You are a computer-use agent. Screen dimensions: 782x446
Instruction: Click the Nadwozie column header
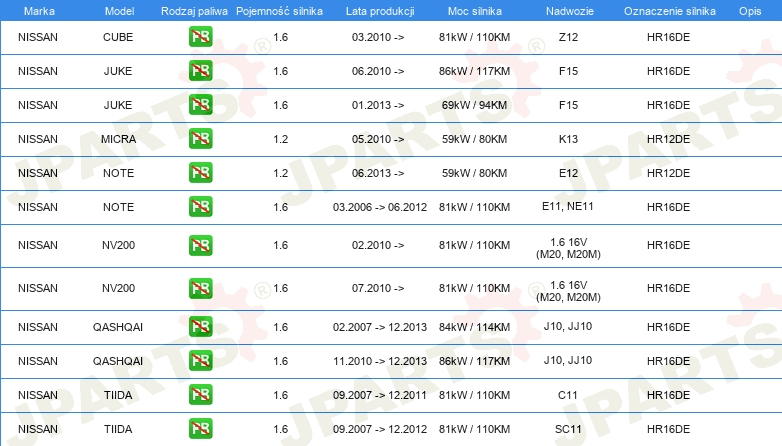point(570,11)
